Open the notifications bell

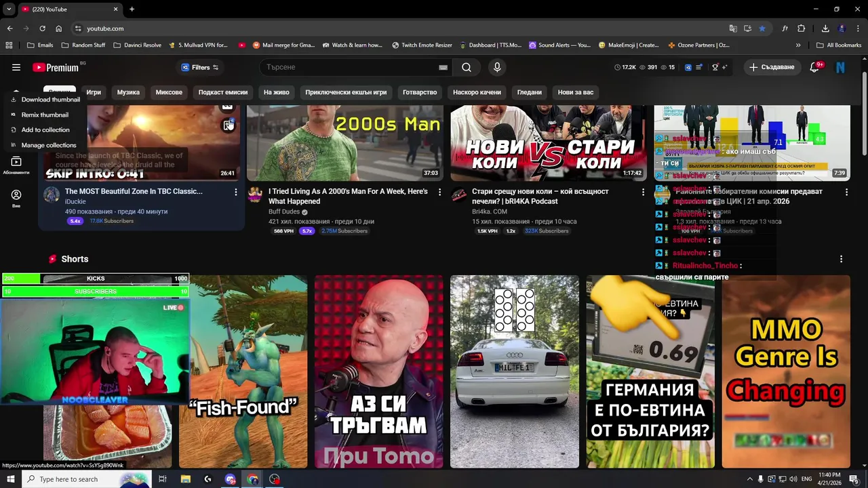[x=815, y=67]
